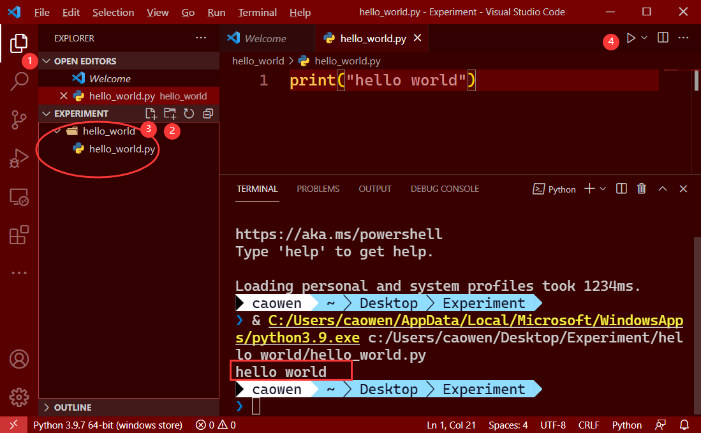
Task: Open editor More Actions menu
Action: 683,38
